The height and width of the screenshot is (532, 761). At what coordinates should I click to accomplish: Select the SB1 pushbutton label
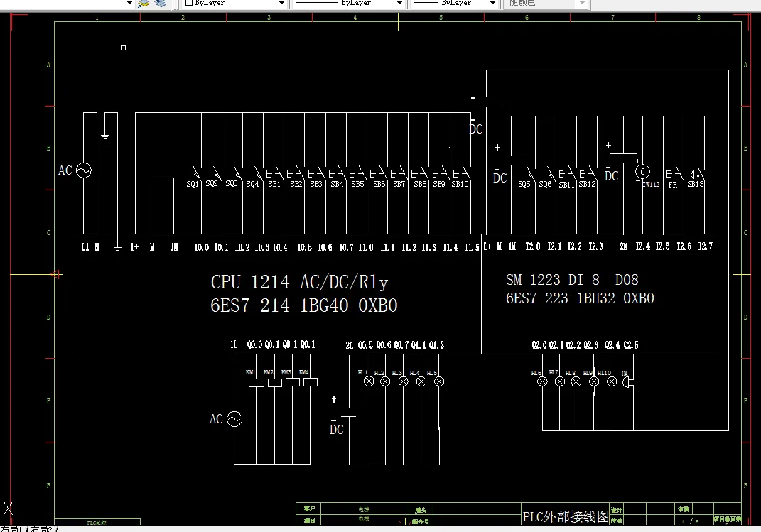point(274,184)
